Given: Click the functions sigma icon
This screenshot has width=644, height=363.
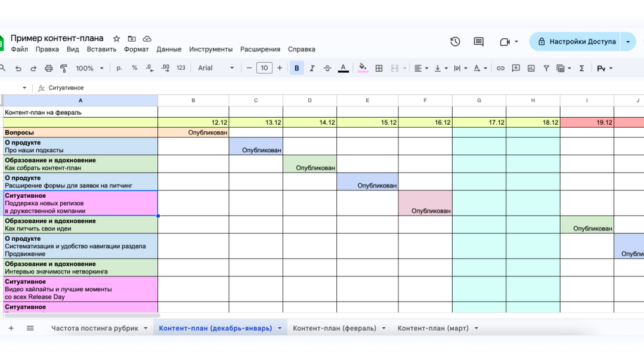Looking at the screenshot, I should (581, 68).
